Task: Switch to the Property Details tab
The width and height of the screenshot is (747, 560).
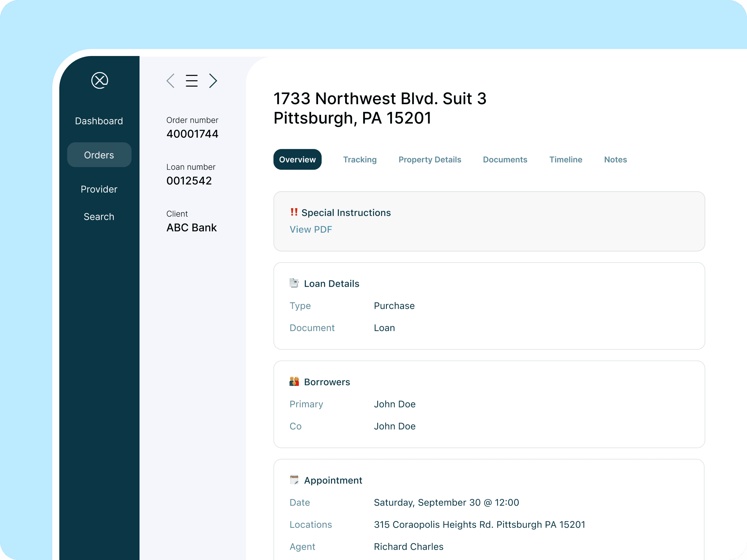Action: [430, 159]
